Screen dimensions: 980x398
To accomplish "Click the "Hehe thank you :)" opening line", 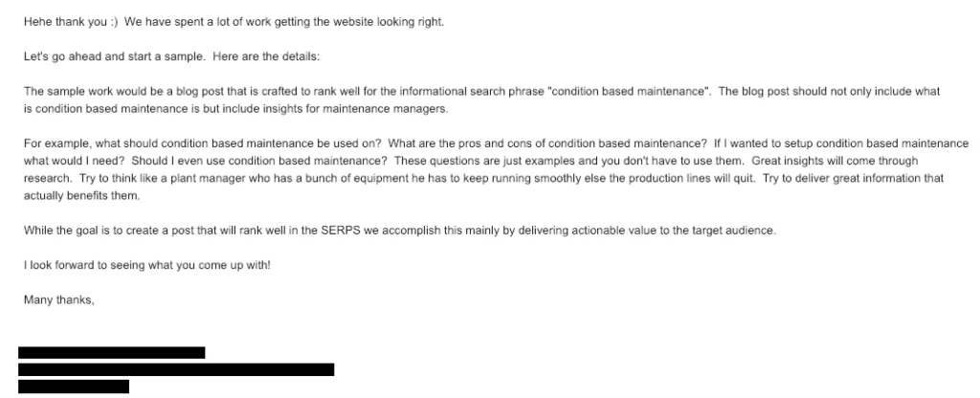I will coord(71,22).
